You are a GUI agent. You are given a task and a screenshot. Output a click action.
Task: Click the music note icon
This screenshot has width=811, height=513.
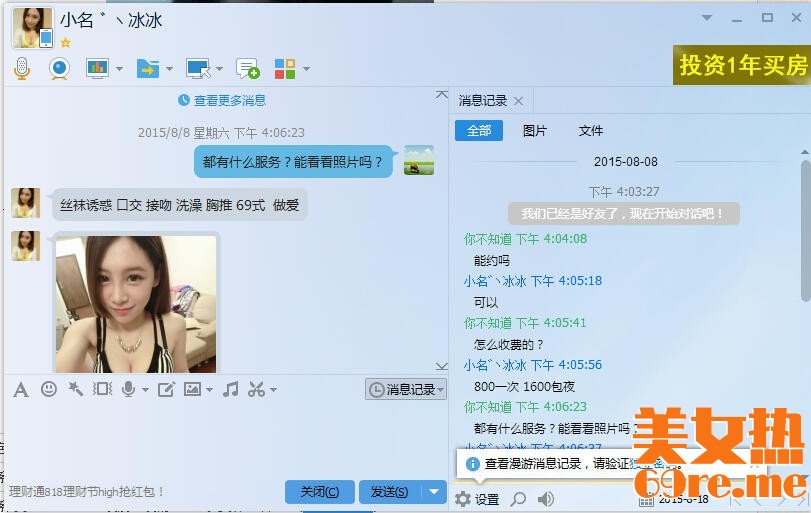(x=230, y=389)
